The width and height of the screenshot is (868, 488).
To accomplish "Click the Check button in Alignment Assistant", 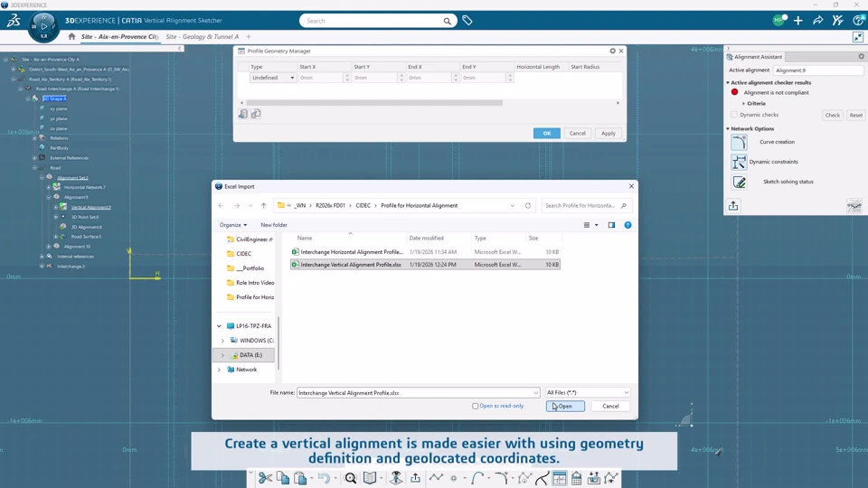I will click(833, 115).
